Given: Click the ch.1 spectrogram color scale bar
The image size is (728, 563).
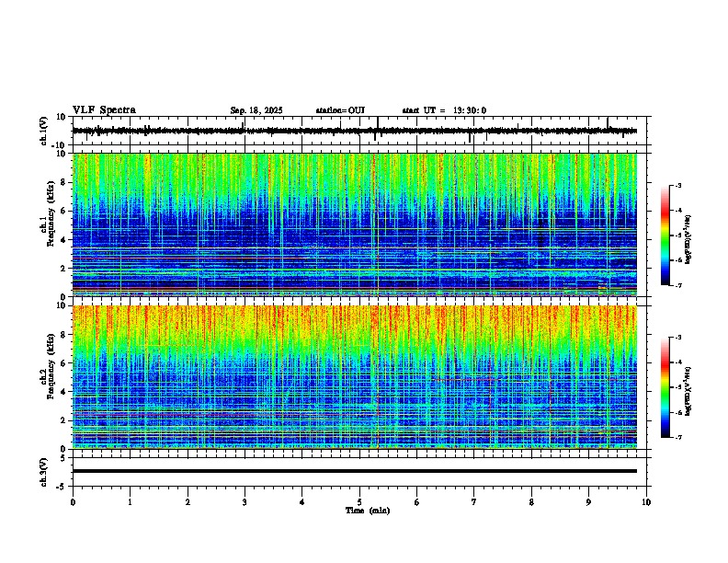Looking at the screenshot, I should pos(665,236).
